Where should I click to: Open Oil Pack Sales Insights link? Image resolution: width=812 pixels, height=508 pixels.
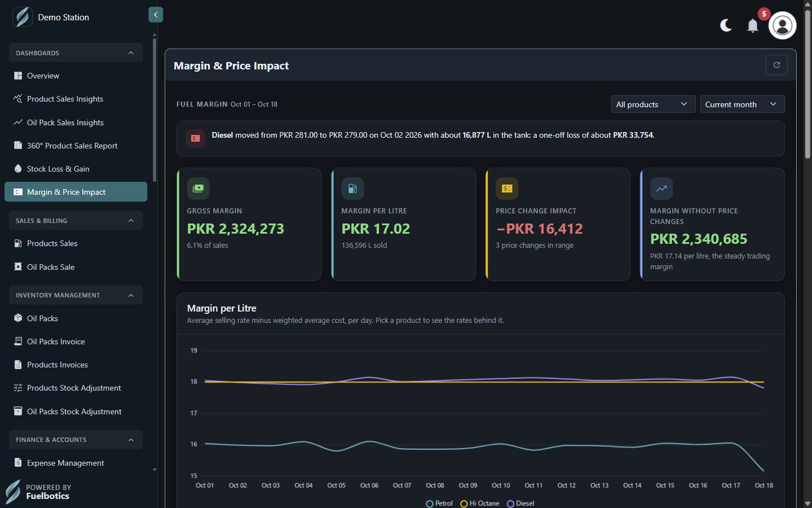[x=76, y=122]
